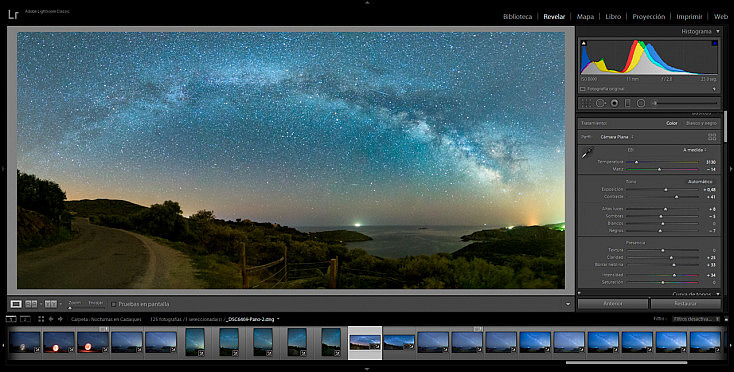Viewport: 734px width, 372px height.
Task: Select the Crop Overlay tool icon
Action: pos(587,103)
